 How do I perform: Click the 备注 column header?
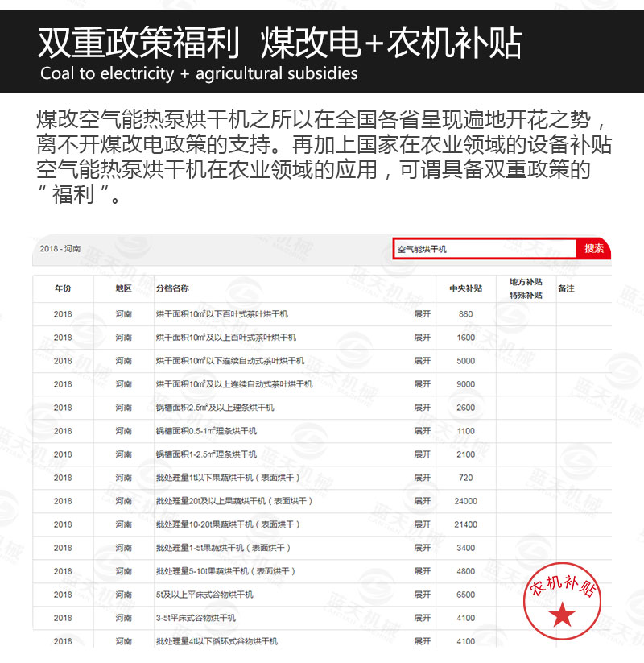[566, 288]
